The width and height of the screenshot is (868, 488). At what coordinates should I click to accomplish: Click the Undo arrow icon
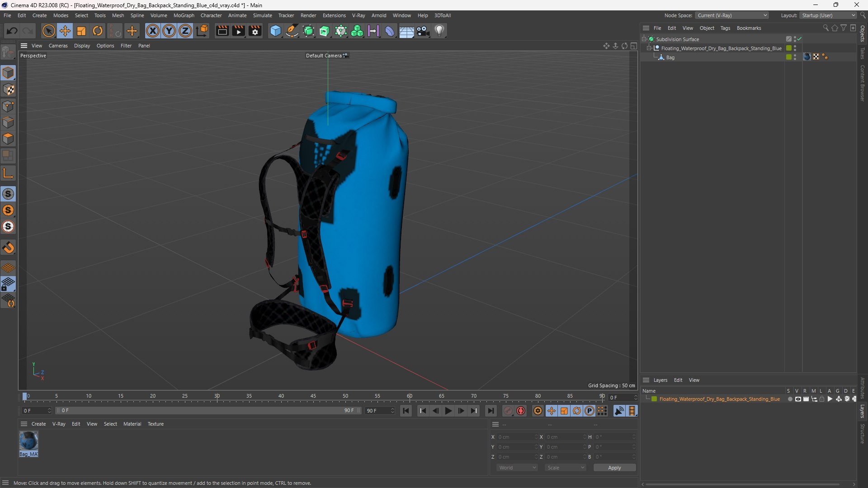tap(12, 31)
